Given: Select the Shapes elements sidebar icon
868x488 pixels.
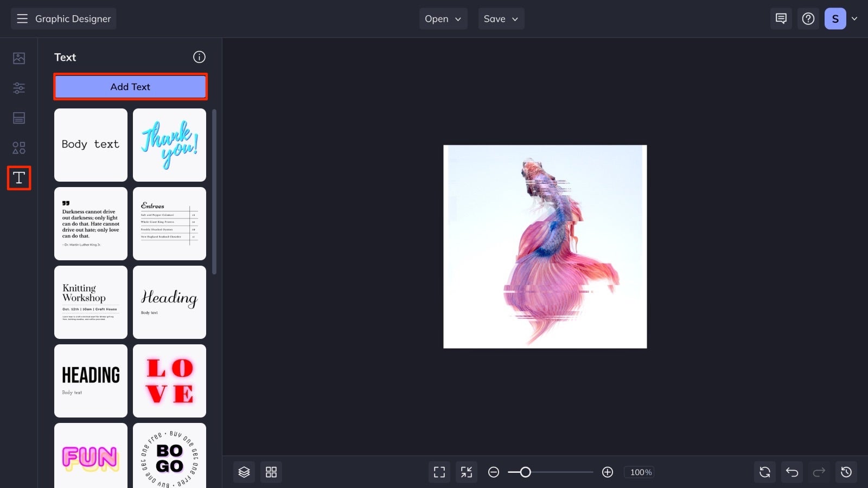Looking at the screenshot, I should (18, 147).
